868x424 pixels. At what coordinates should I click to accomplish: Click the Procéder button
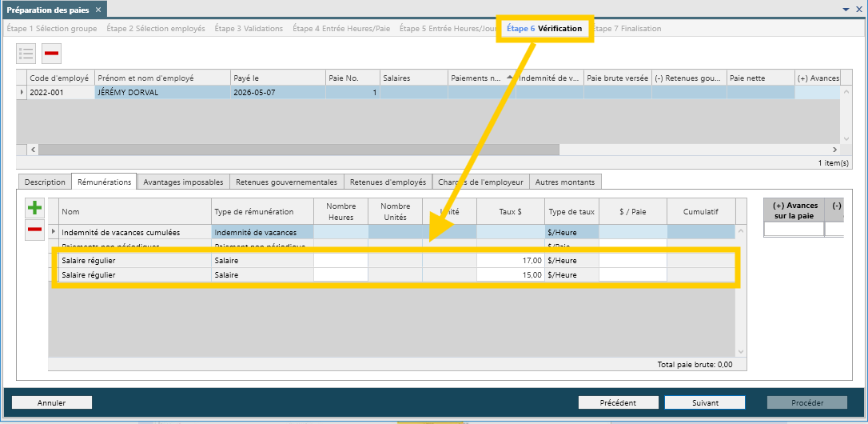[x=807, y=403]
